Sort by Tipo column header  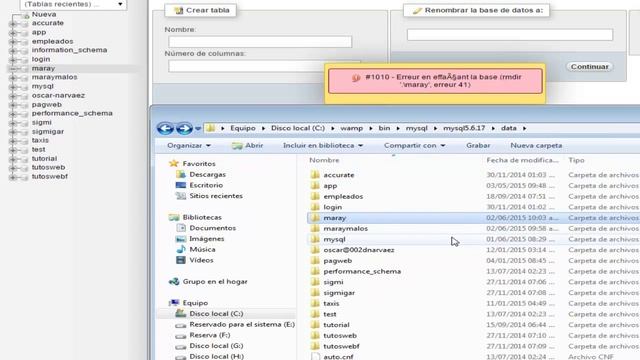576,160
